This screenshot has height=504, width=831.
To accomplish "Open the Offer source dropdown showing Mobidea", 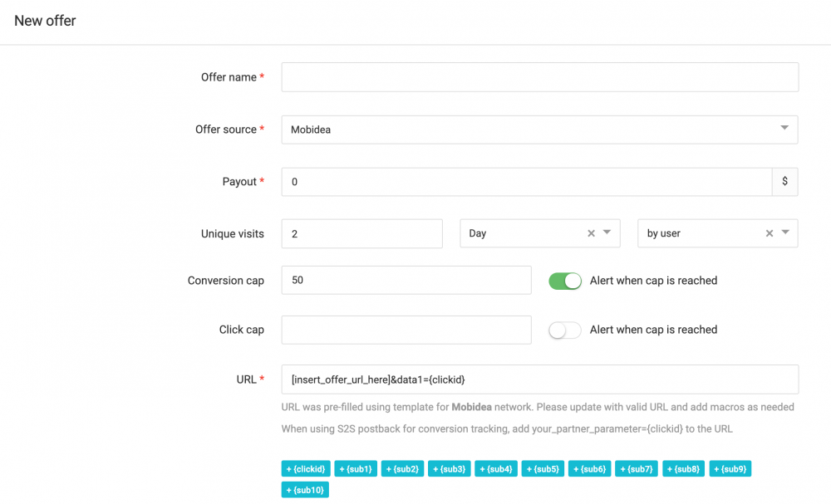I will coord(539,130).
